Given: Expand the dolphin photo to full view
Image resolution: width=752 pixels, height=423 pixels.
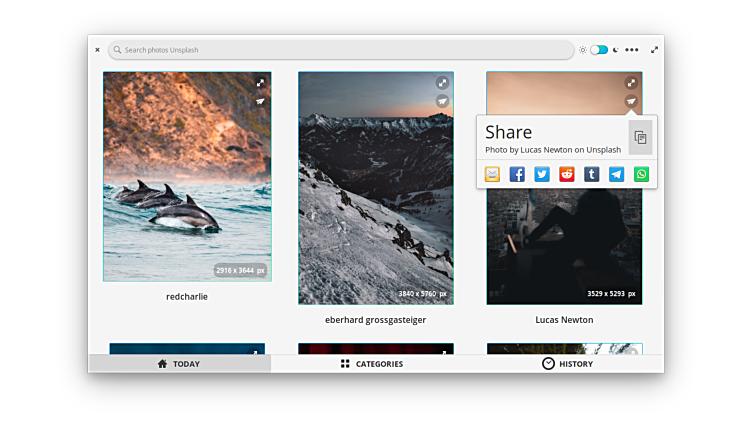Looking at the screenshot, I should pyautogui.click(x=260, y=84).
